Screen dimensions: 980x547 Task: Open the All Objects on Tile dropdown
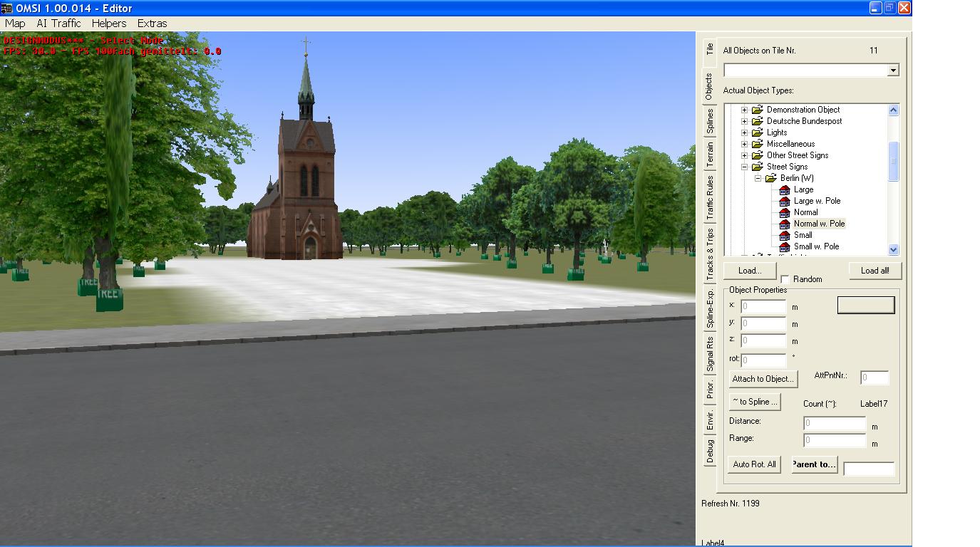892,71
